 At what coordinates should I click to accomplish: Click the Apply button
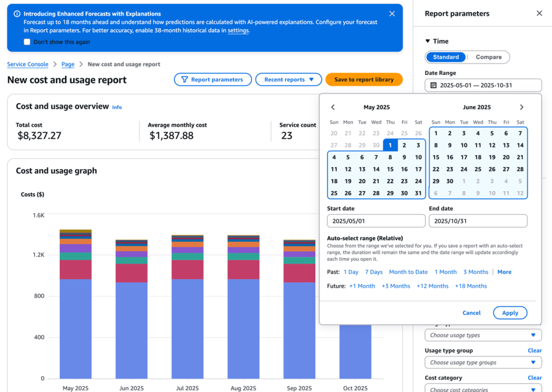pyautogui.click(x=509, y=313)
